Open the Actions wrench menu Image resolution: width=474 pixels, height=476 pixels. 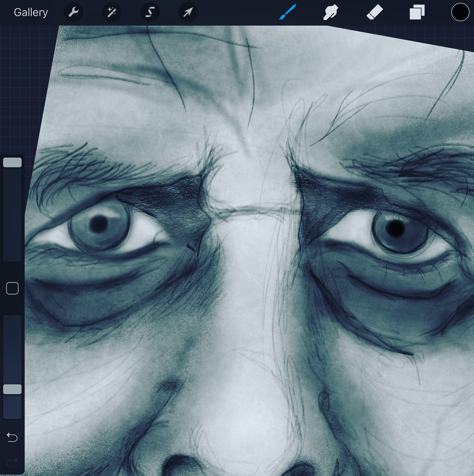pos(73,12)
